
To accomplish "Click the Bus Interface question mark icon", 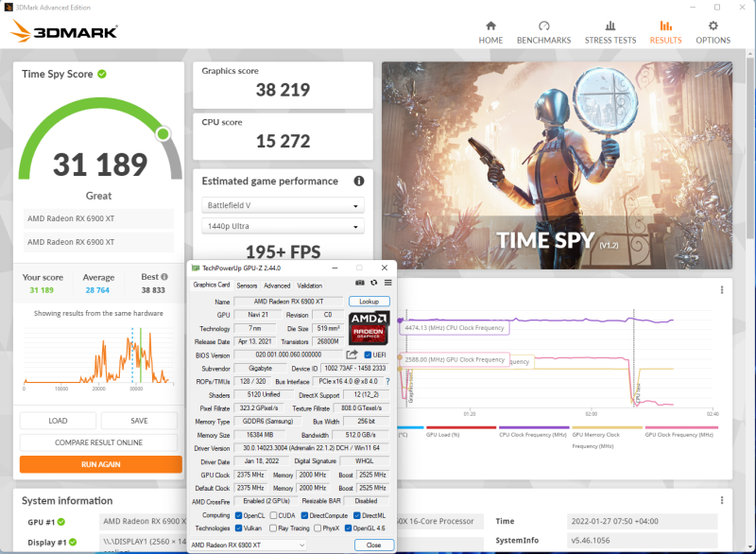I will tap(387, 381).
